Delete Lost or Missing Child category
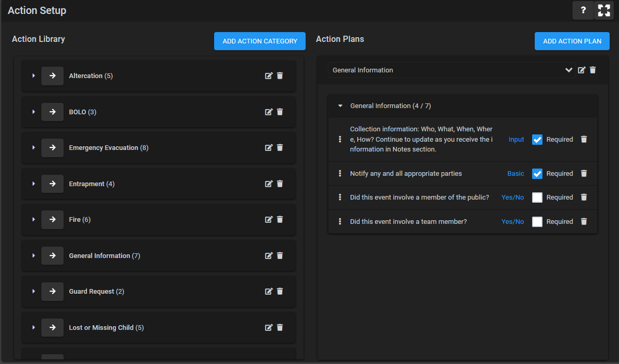Viewport: 619px width, 364px height. (280, 328)
